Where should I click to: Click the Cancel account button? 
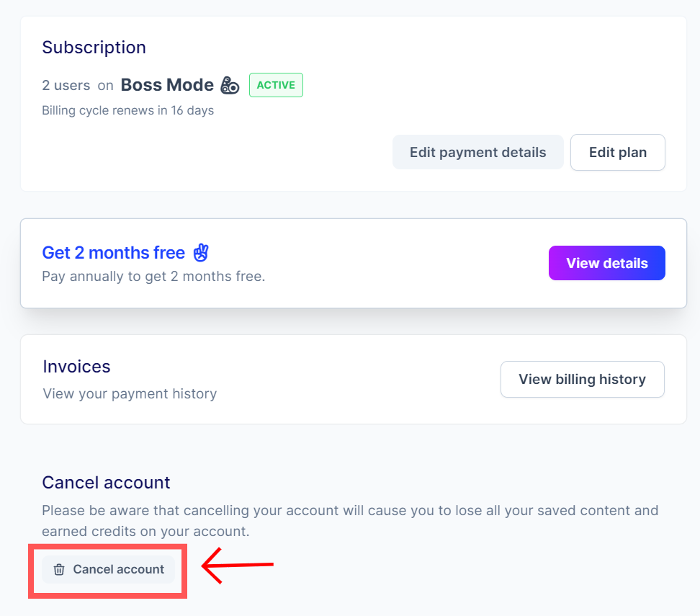click(109, 570)
